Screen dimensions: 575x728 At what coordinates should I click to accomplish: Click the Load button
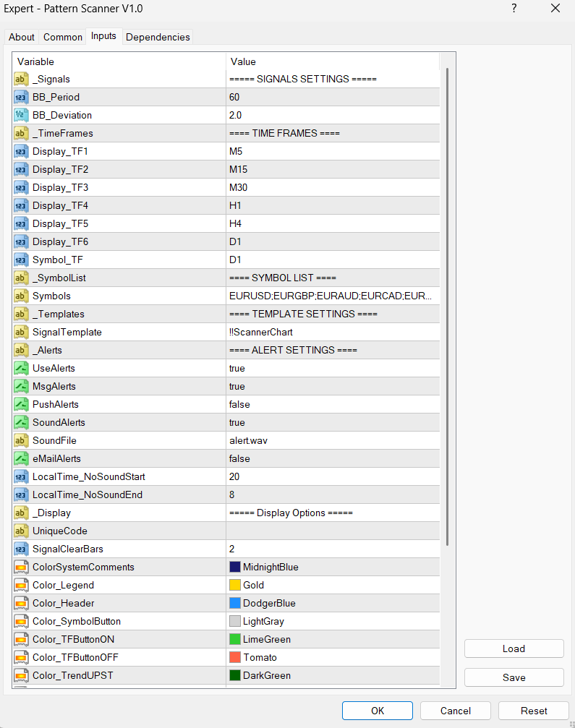(514, 648)
